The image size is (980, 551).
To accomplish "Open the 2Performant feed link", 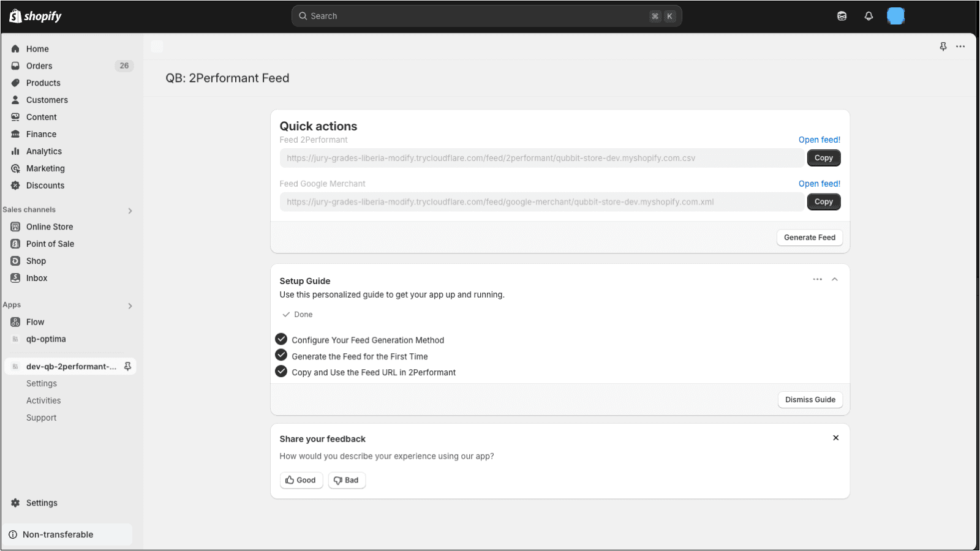I will tap(820, 140).
